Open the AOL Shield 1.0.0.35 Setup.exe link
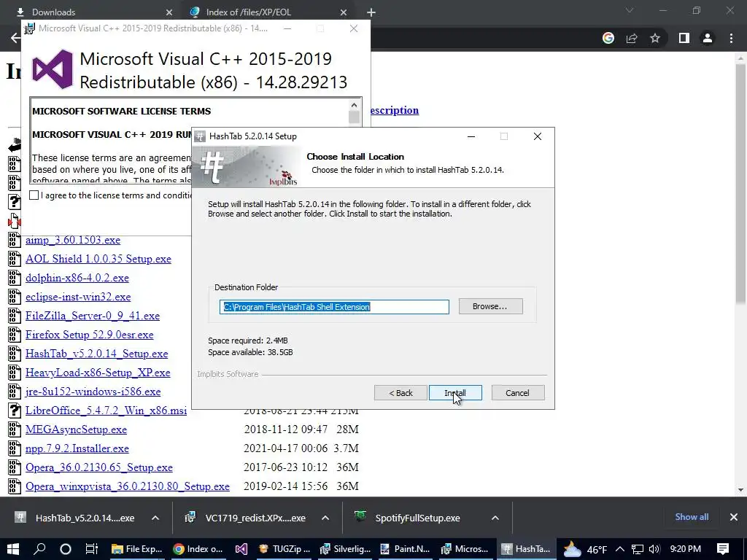The height and width of the screenshot is (560, 747). coord(98,259)
